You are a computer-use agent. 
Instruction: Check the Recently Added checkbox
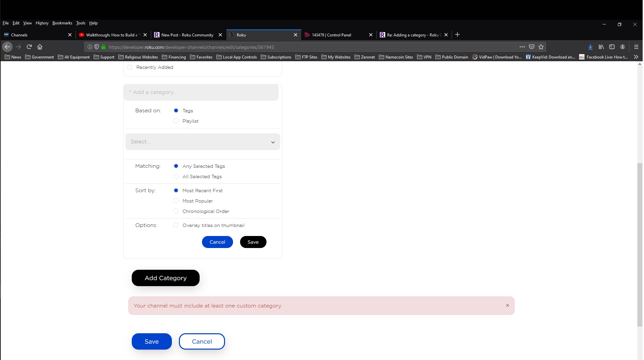click(x=130, y=67)
